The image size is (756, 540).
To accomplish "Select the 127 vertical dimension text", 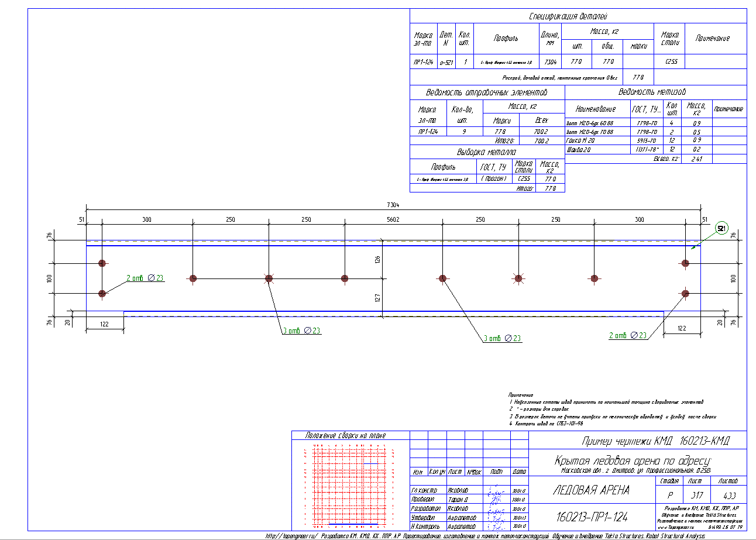I will (x=379, y=298).
